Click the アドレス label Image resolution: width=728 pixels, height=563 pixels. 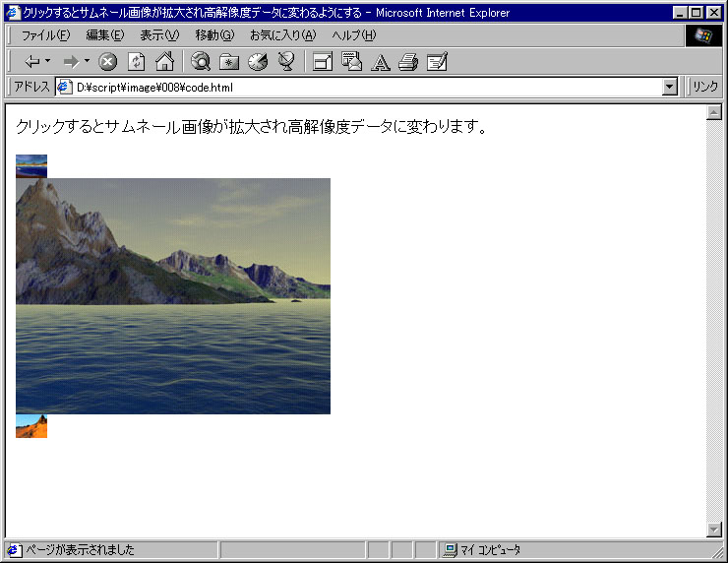pyautogui.click(x=31, y=87)
